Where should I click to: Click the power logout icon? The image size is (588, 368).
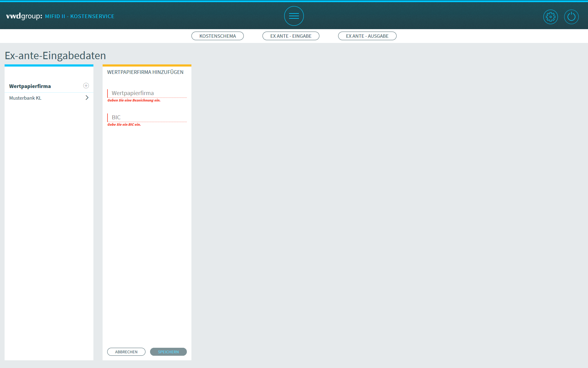pos(571,17)
